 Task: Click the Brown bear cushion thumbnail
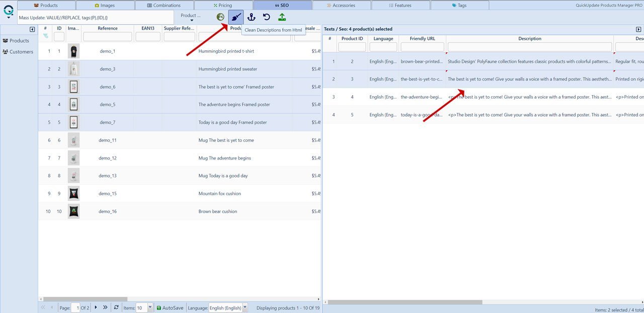tap(74, 211)
